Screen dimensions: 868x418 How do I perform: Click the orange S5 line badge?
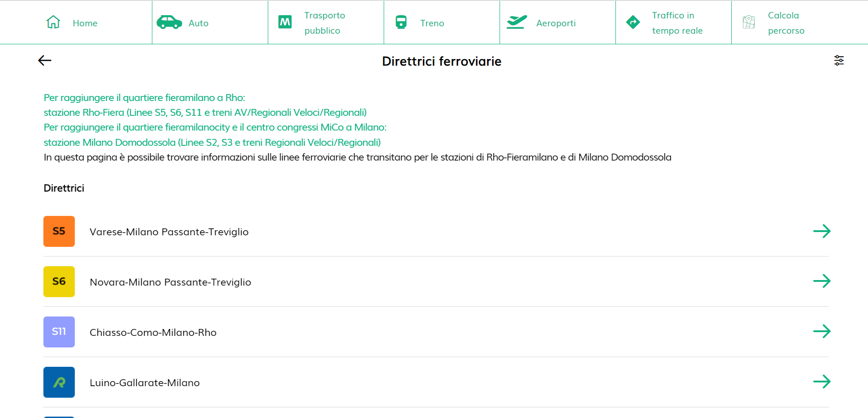pos(59,231)
